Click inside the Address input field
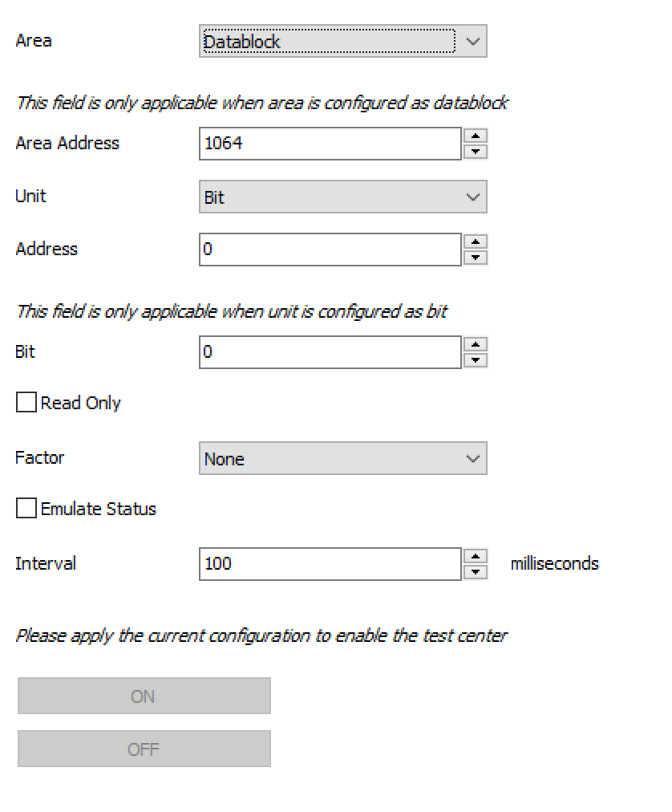 [330, 250]
